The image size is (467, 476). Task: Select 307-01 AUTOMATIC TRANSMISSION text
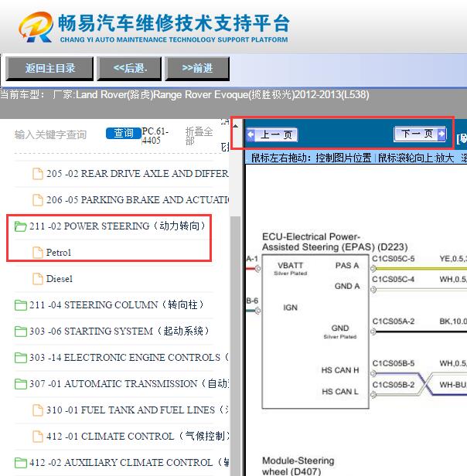129,383
